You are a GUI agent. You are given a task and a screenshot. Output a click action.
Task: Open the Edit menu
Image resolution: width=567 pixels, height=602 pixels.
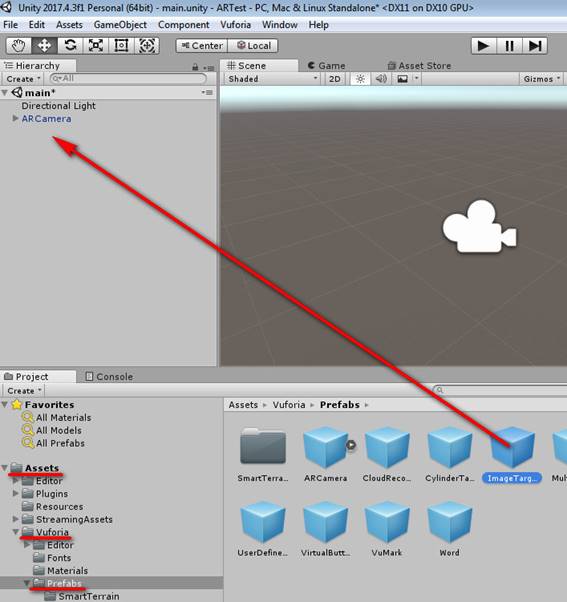[36, 25]
